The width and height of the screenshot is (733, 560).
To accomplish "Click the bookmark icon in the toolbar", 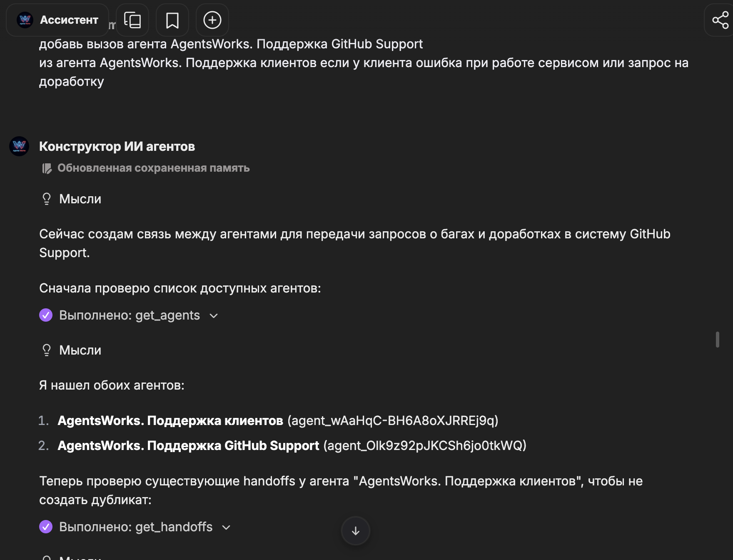I will point(172,20).
